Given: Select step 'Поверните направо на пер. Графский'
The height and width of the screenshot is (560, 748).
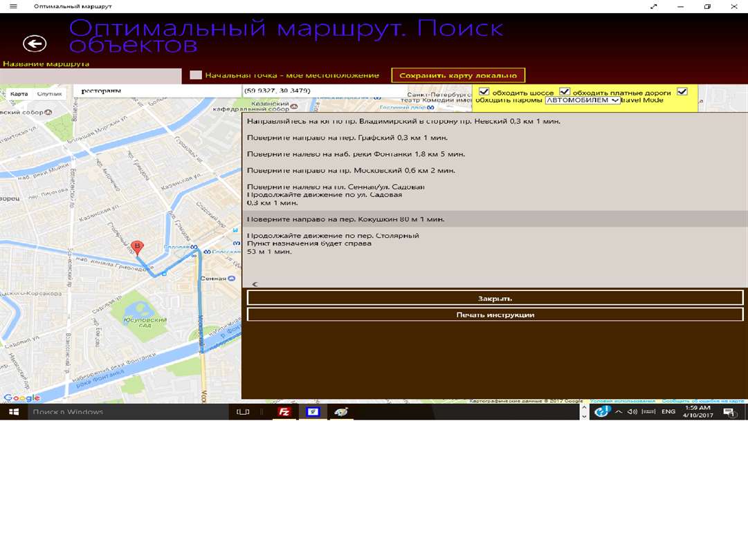Looking at the screenshot, I should pyautogui.click(x=495, y=138).
